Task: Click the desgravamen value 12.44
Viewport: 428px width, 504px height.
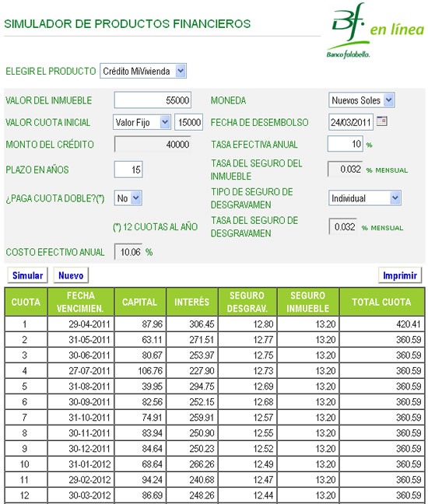Action: [x=247, y=495]
